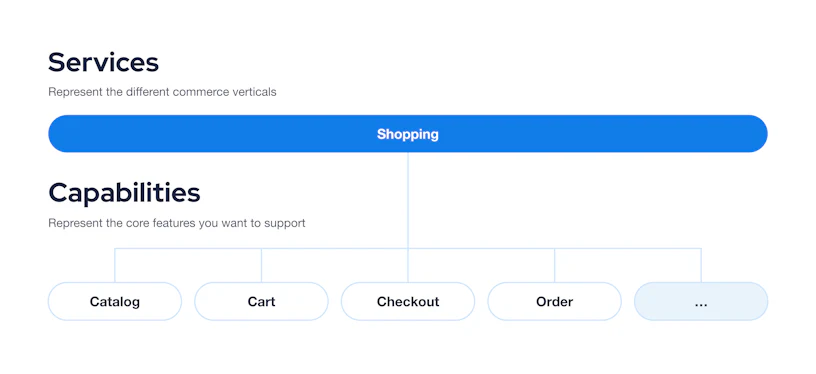
Task: Click the connector line directly under Shopping bar
Action: 408,200
